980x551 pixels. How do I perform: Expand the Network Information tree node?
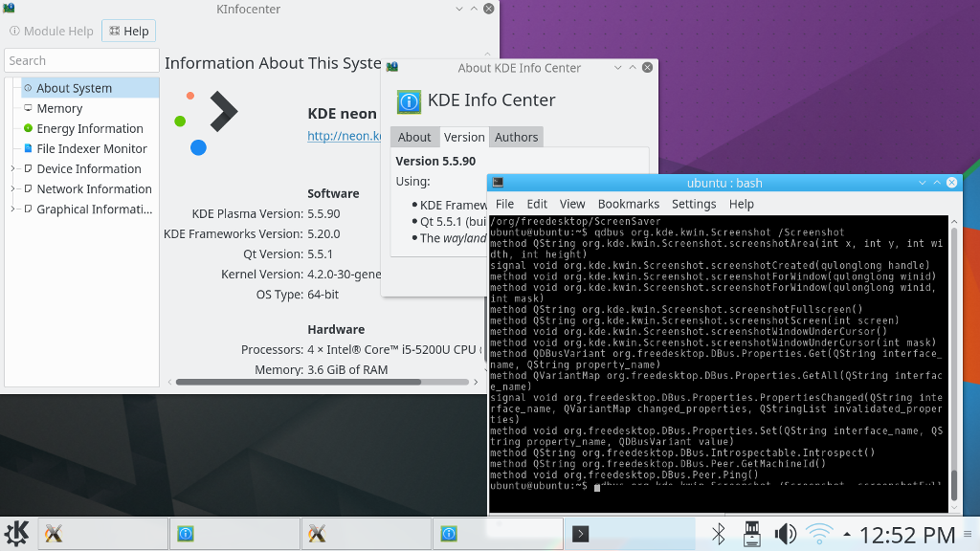pyautogui.click(x=13, y=189)
